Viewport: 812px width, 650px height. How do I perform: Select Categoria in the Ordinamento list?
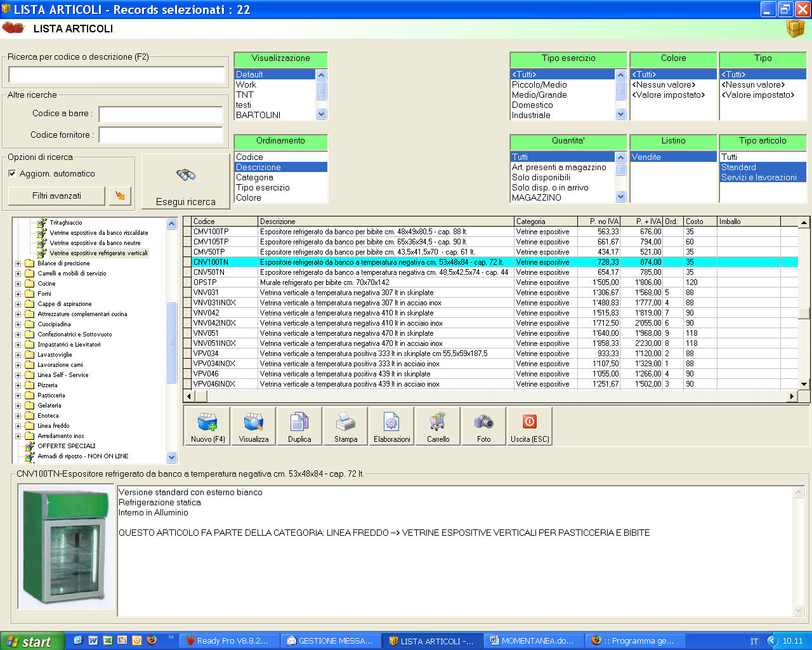[x=255, y=178]
